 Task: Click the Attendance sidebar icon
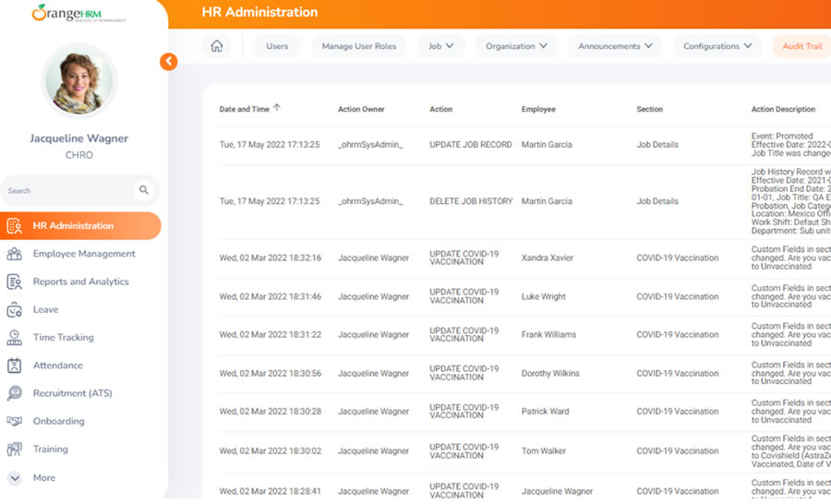coord(15,366)
